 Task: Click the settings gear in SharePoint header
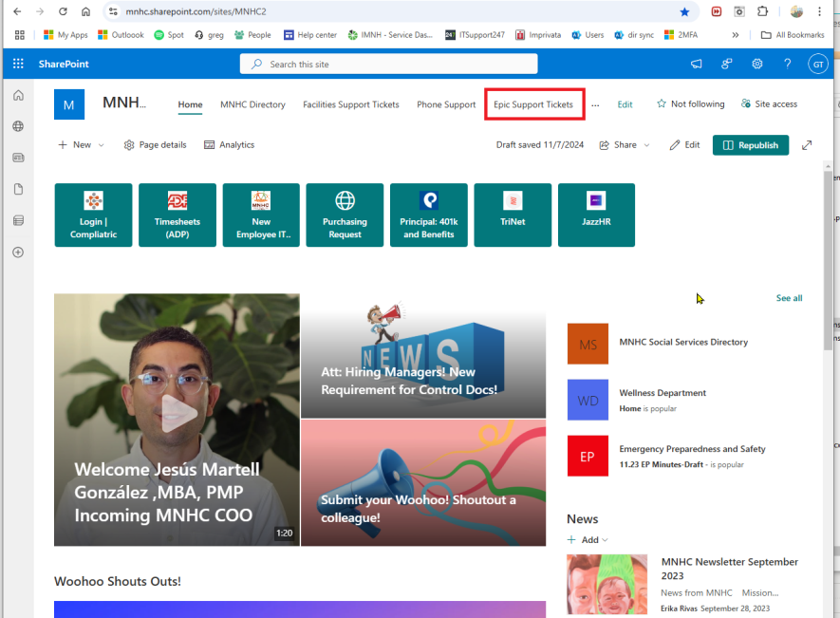click(756, 64)
